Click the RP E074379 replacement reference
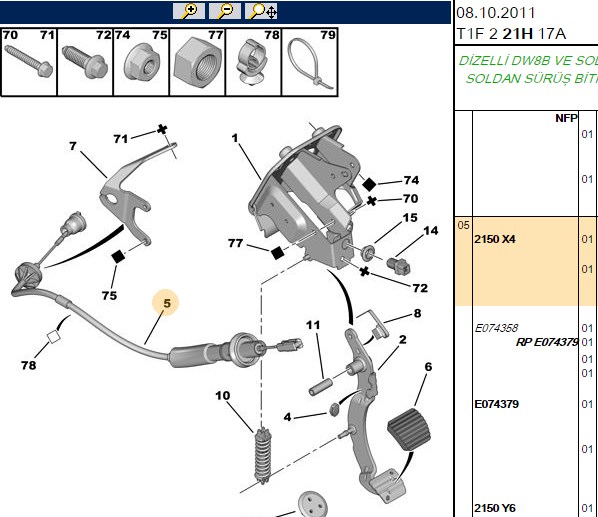Screen dimensions: 598x517 [x=547, y=342]
